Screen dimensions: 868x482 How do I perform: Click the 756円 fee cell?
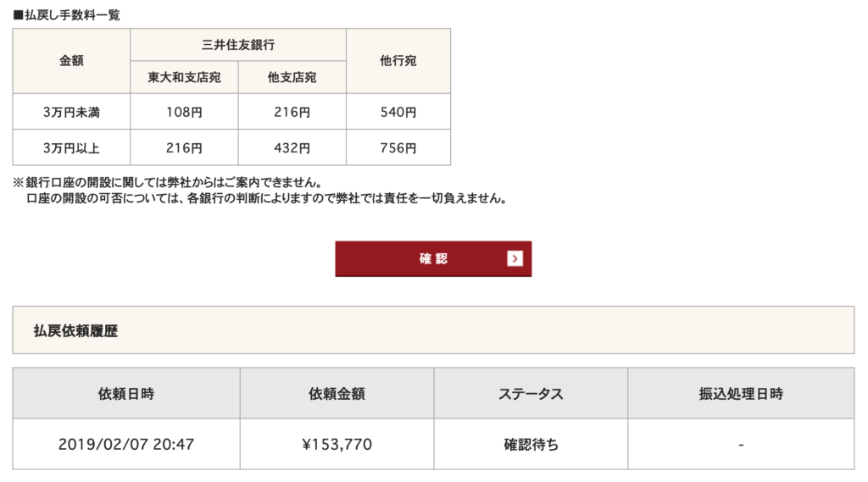coord(398,147)
